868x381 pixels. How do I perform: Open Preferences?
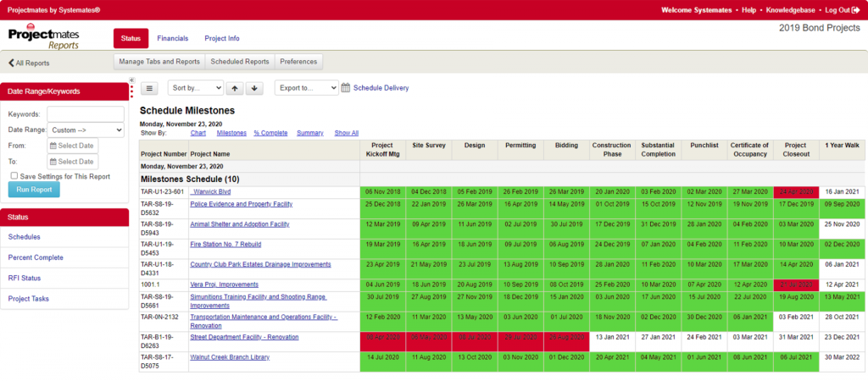pos(298,62)
